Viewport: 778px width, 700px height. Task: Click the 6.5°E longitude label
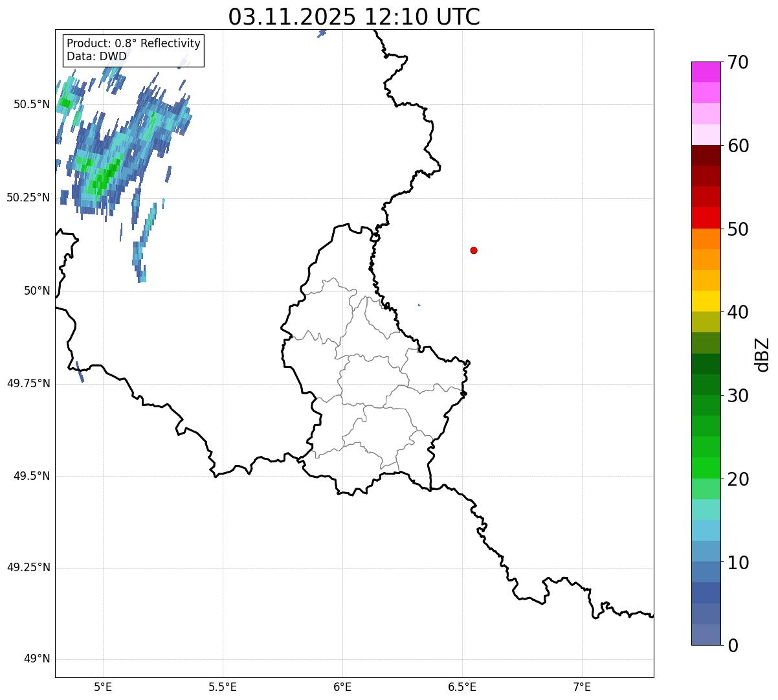[462, 688]
